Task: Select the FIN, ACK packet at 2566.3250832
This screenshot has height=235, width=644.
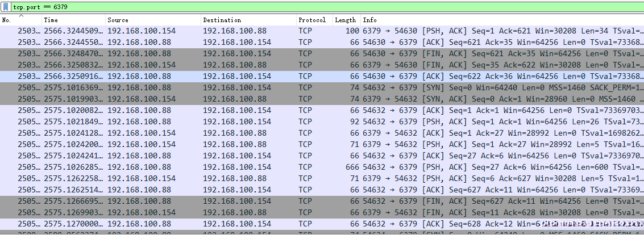Action: pyautogui.click(x=322, y=65)
